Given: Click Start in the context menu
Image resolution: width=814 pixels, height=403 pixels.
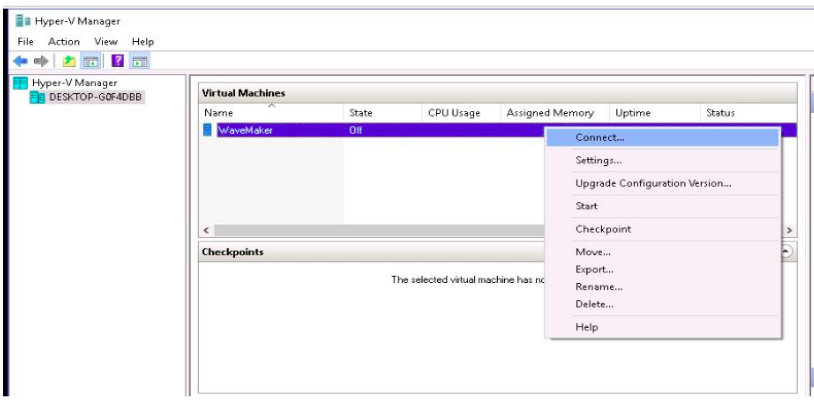Looking at the screenshot, I should point(587,206).
